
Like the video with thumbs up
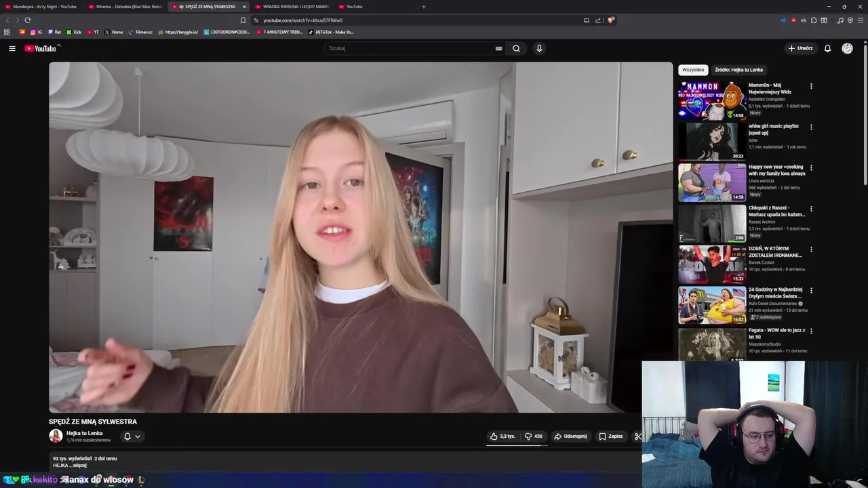[x=503, y=436]
